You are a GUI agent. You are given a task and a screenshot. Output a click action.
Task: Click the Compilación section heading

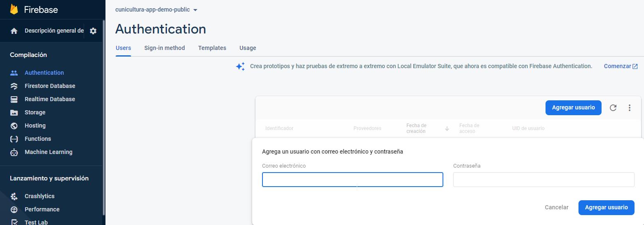click(x=28, y=55)
